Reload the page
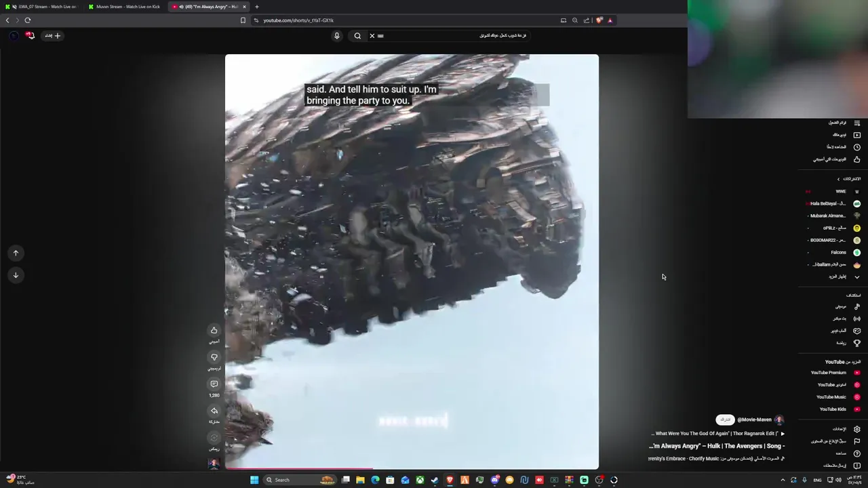Image resolution: width=868 pixels, height=488 pixels. (27, 20)
